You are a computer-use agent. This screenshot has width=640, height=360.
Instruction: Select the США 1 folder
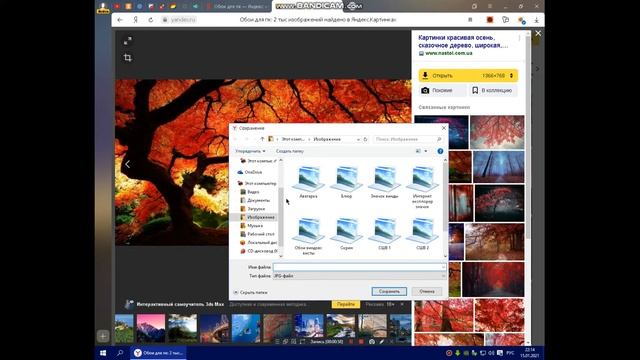(384, 233)
